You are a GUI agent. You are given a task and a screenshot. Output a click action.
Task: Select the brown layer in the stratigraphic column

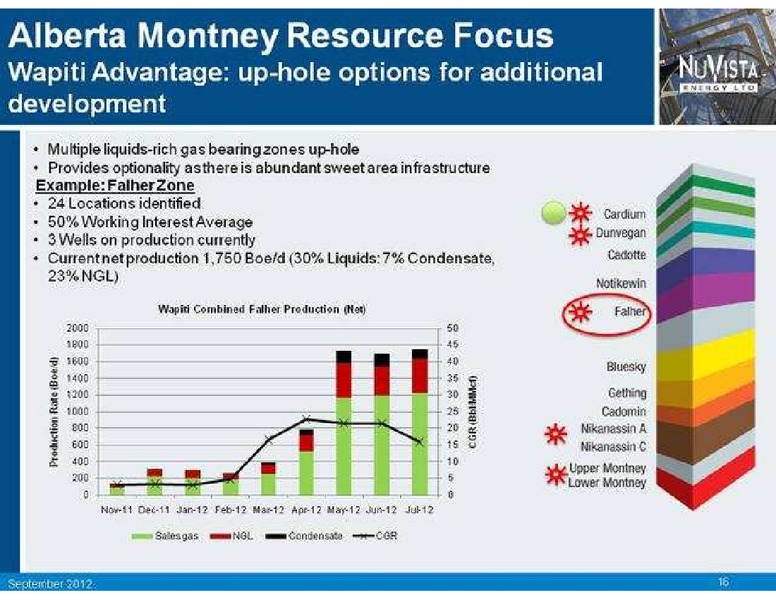tap(706, 430)
